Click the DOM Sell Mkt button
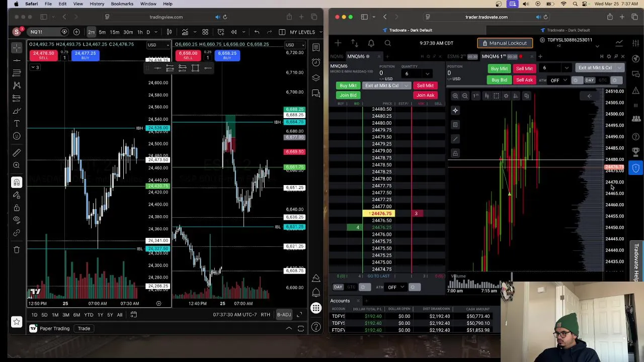The height and width of the screenshot is (362, 644). click(x=425, y=85)
